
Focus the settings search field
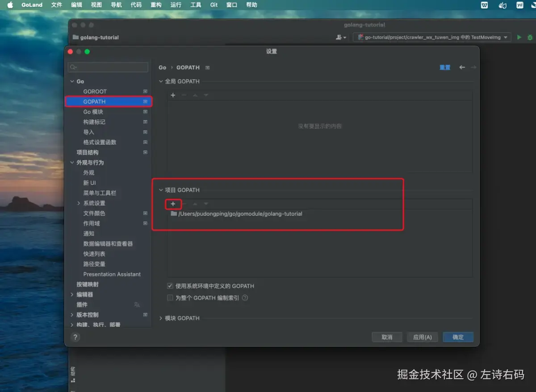tap(108, 67)
